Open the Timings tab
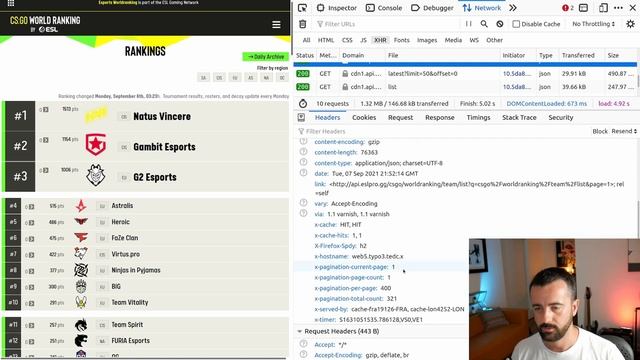Image resolution: width=640 pixels, height=360 pixels. click(x=478, y=118)
